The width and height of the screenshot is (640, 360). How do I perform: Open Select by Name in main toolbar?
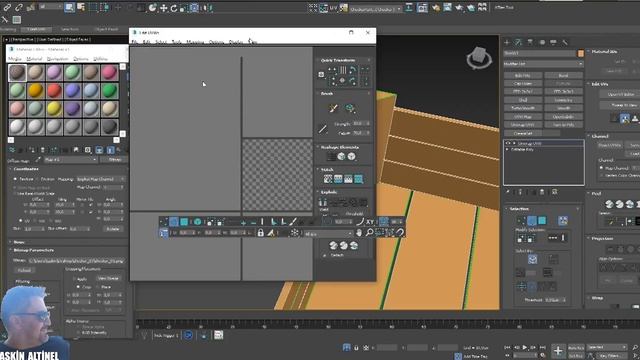pyautogui.click(x=81, y=7)
